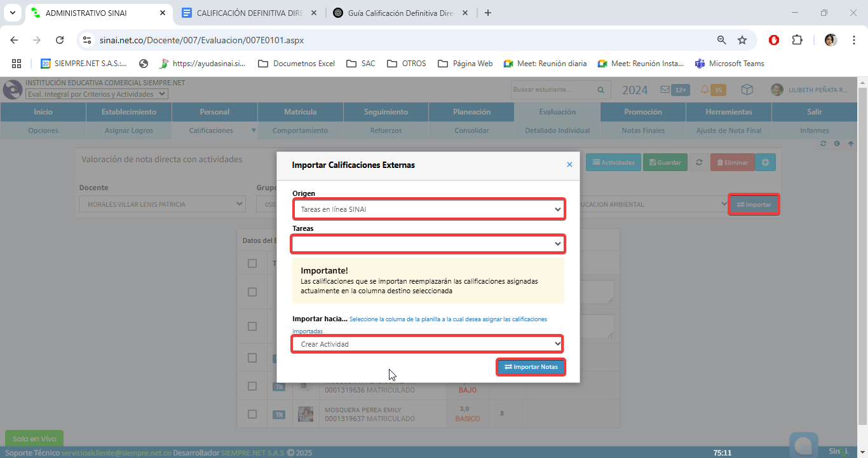This screenshot has width=868, height=458.
Task: Open the Importar hacia column dropdown
Action: [427, 344]
